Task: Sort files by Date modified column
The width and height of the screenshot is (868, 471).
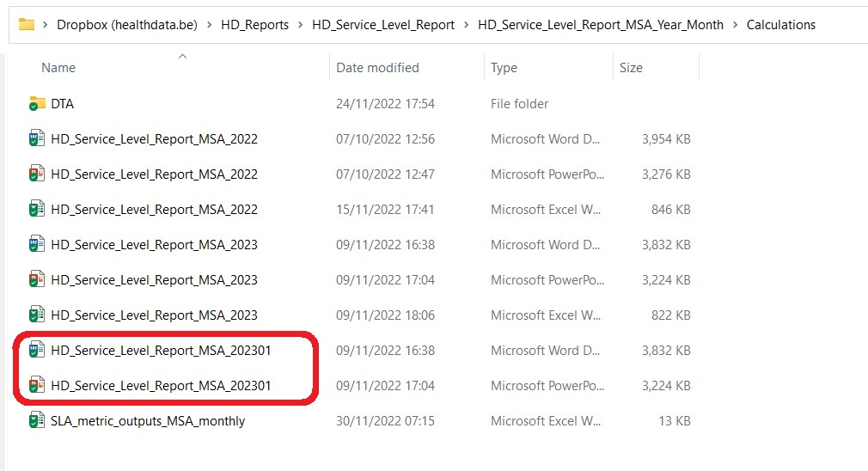Action: coord(377,68)
